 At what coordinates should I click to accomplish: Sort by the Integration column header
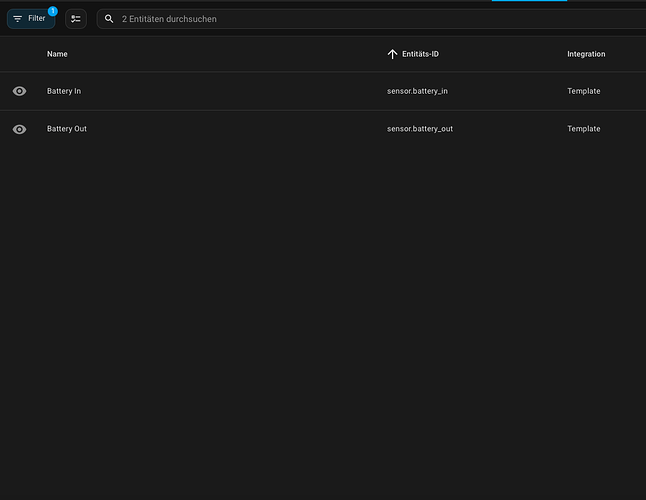pyautogui.click(x=586, y=54)
